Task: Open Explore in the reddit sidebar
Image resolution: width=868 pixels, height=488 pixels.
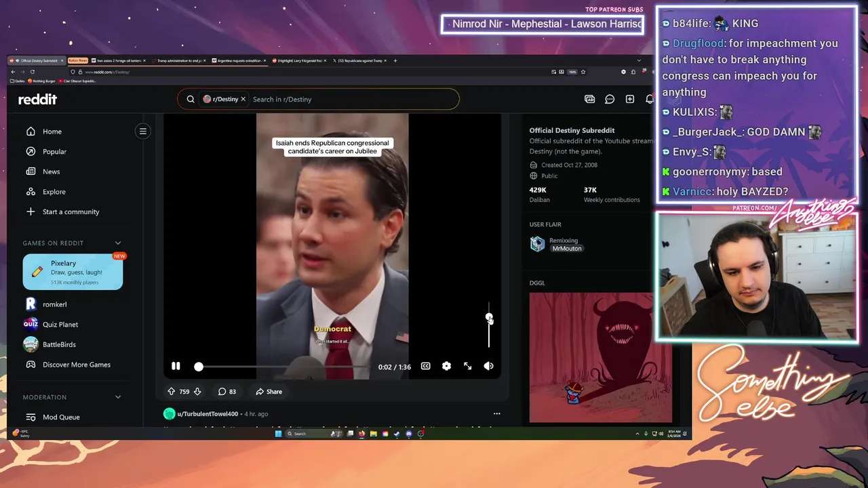Action: point(54,192)
